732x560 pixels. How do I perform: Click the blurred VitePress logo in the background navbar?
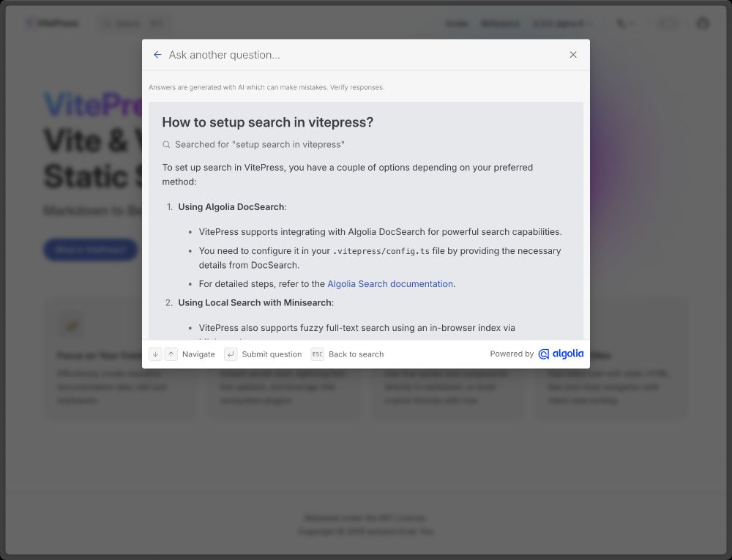(x=52, y=23)
